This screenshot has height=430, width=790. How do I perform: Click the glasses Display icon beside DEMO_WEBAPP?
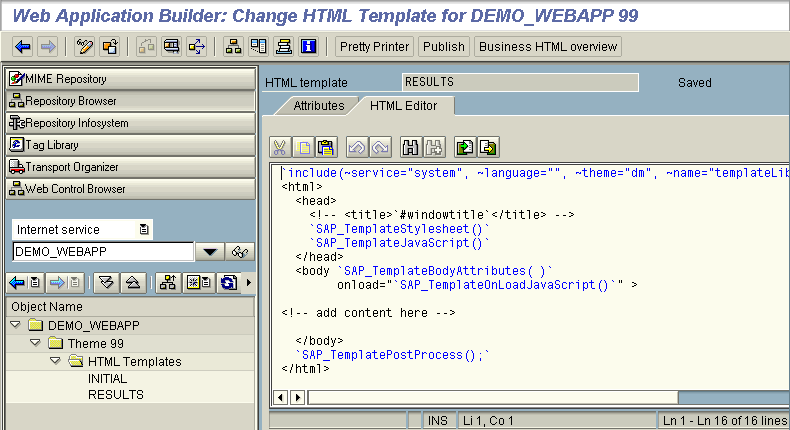pyautogui.click(x=240, y=252)
